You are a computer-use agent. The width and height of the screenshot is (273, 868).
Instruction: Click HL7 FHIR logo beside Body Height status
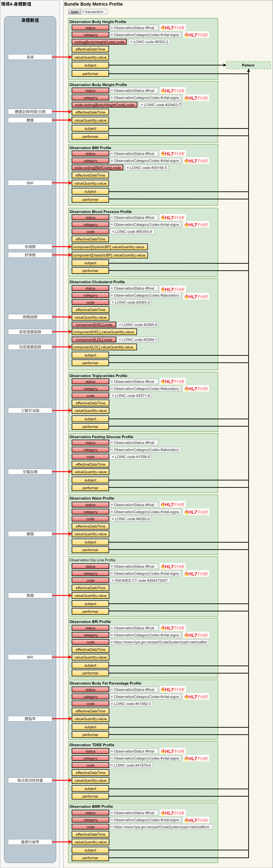point(172,28)
